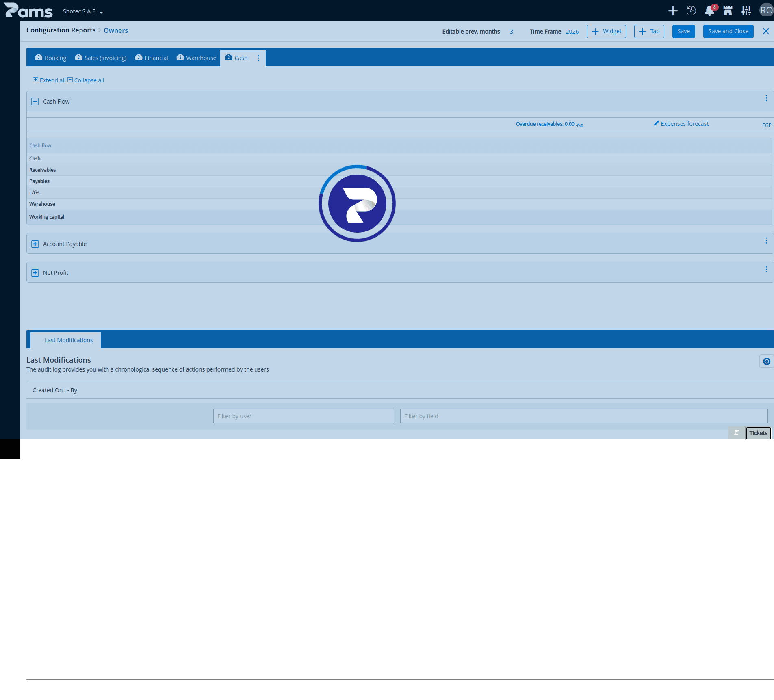
Task: Open Net Profit widget three-dot menu
Action: pos(766,269)
